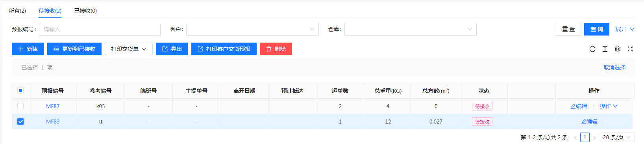Click the 总重量(KG) column header
Viewport: 644px width, 144px height.
(388, 91)
